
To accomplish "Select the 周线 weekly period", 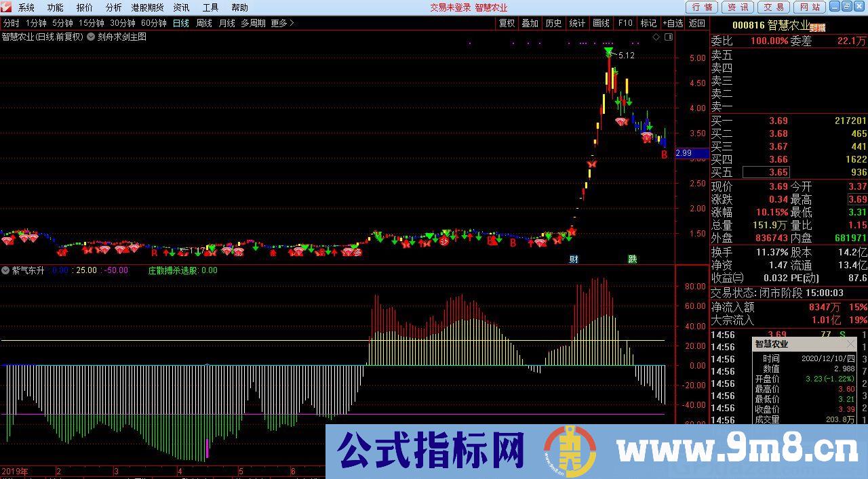I will [204, 23].
